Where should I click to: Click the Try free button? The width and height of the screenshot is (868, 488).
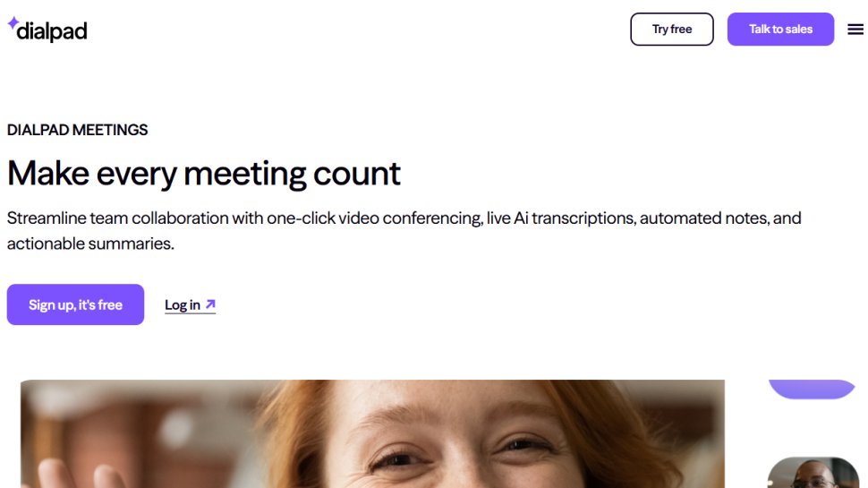pos(671,30)
